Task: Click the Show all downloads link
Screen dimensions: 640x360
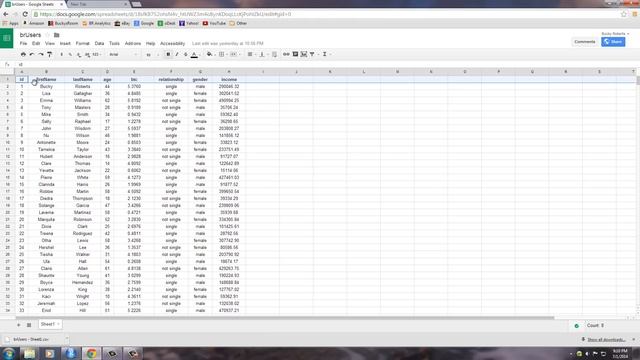Action: point(606,340)
